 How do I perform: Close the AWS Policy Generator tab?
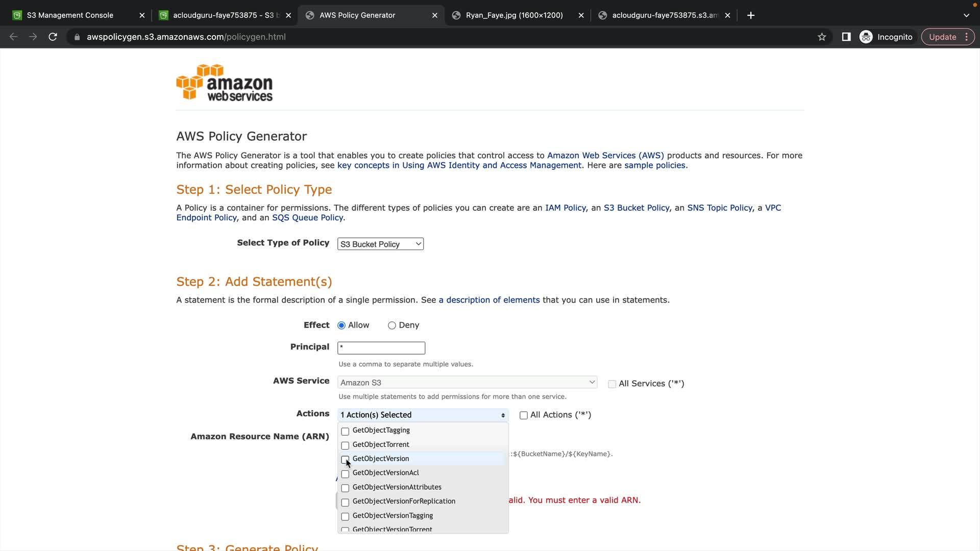[x=434, y=15]
